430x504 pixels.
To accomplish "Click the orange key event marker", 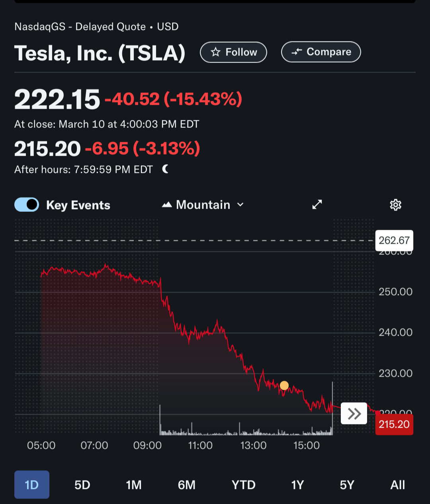I will pyautogui.click(x=284, y=385).
